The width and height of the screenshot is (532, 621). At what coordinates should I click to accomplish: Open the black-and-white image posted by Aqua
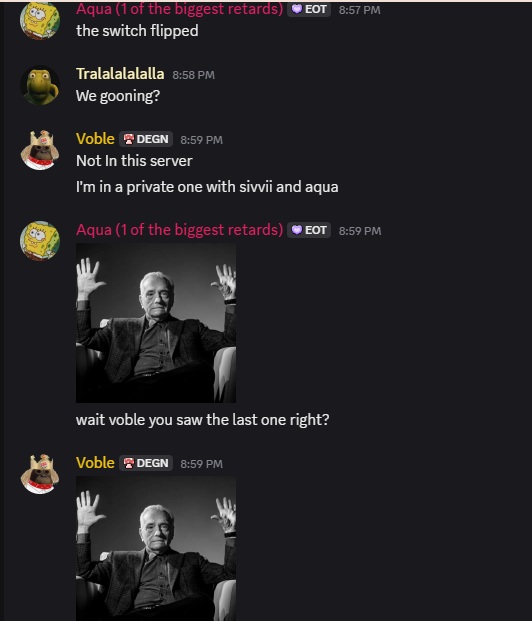pyautogui.click(x=156, y=323)
